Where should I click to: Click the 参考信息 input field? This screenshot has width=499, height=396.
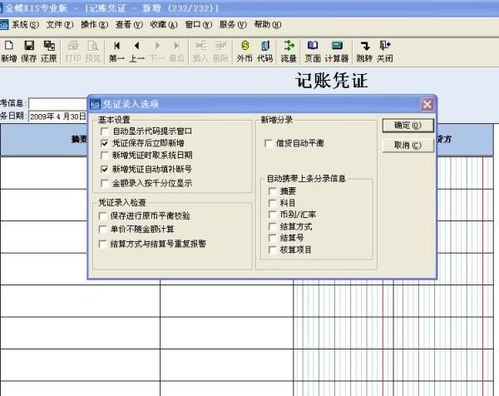tap(58, 103)
